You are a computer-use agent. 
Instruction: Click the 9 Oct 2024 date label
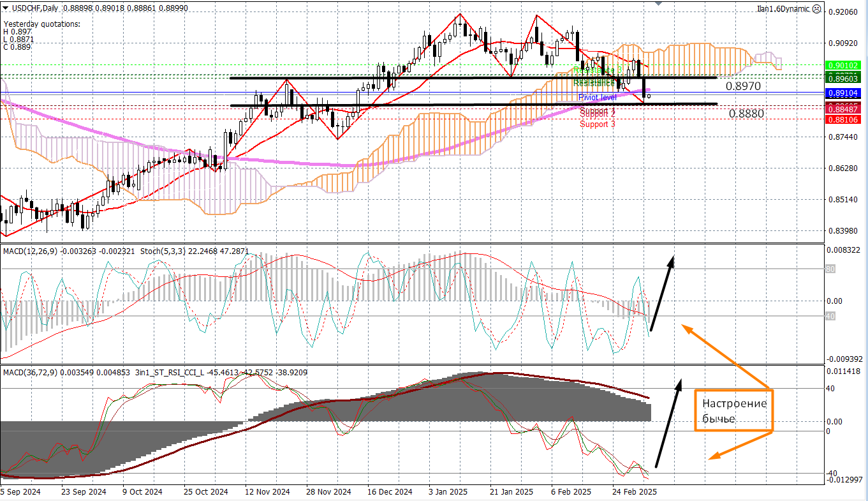(x=142, y=492)
